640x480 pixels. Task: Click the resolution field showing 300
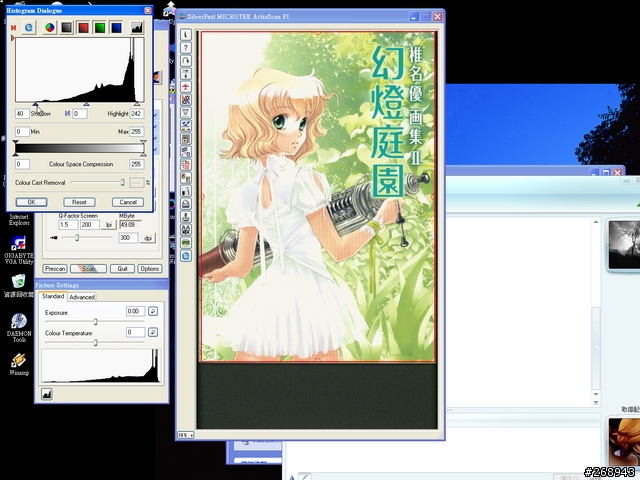click(x=128, y=238)
